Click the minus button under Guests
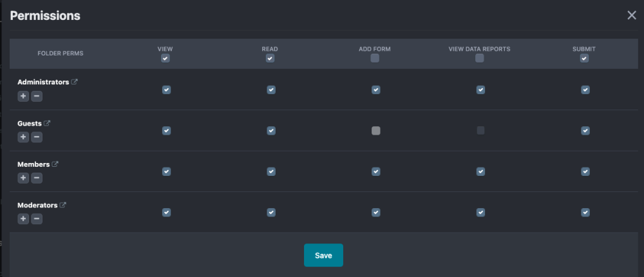Screen dimensions: 644x277 pos(37,137)
